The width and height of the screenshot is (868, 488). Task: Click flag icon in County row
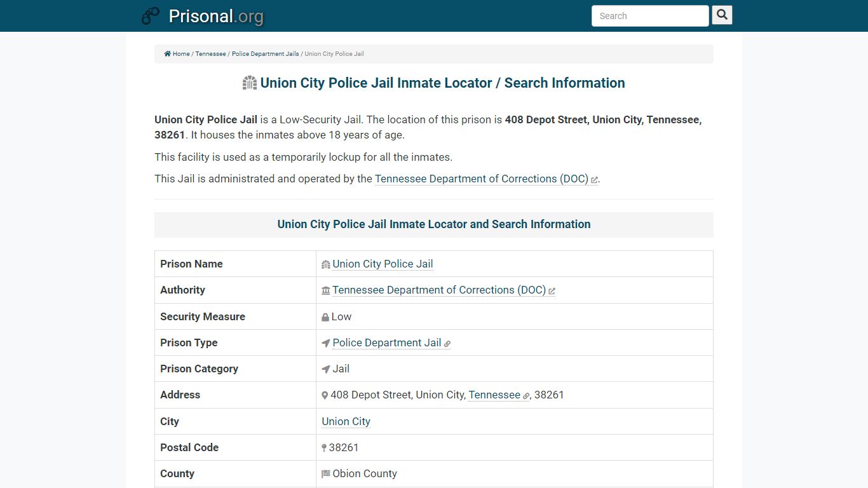pyautogui.click(x=326, y=474)
